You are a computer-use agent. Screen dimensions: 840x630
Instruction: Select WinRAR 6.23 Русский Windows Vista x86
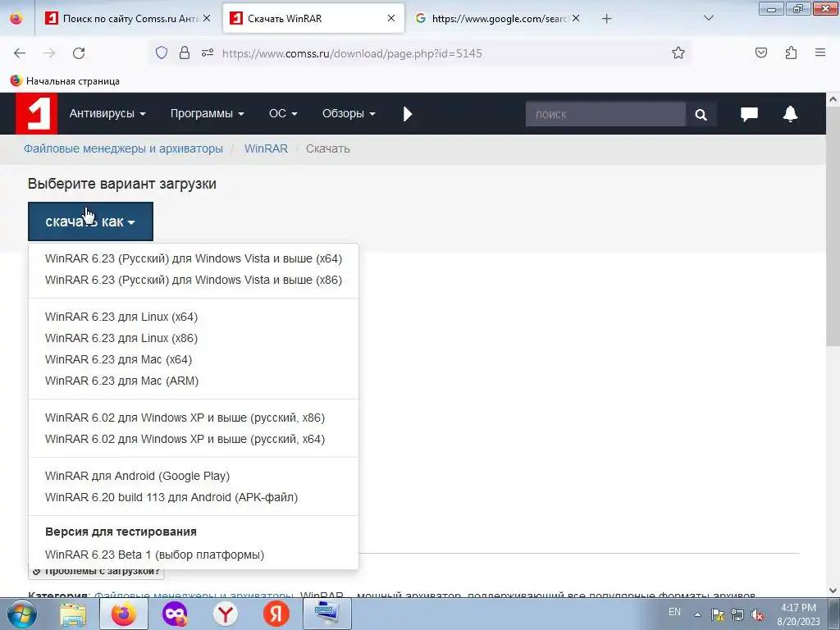194,280
